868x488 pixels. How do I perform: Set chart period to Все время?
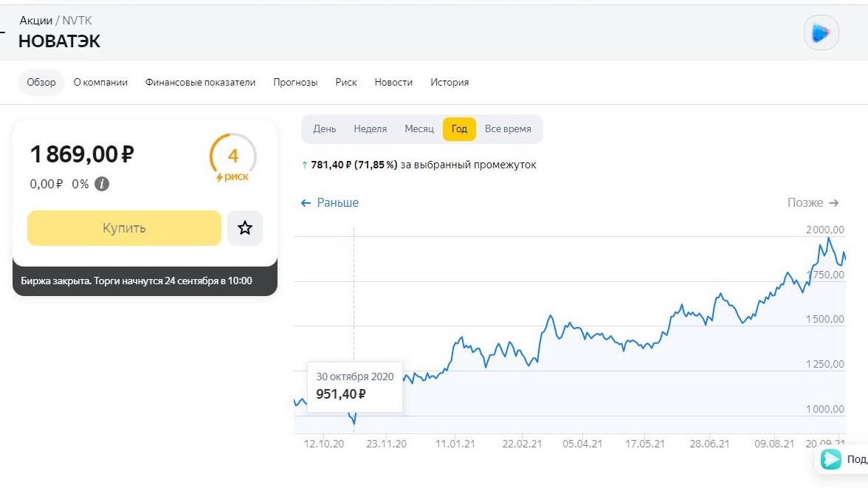508,128
